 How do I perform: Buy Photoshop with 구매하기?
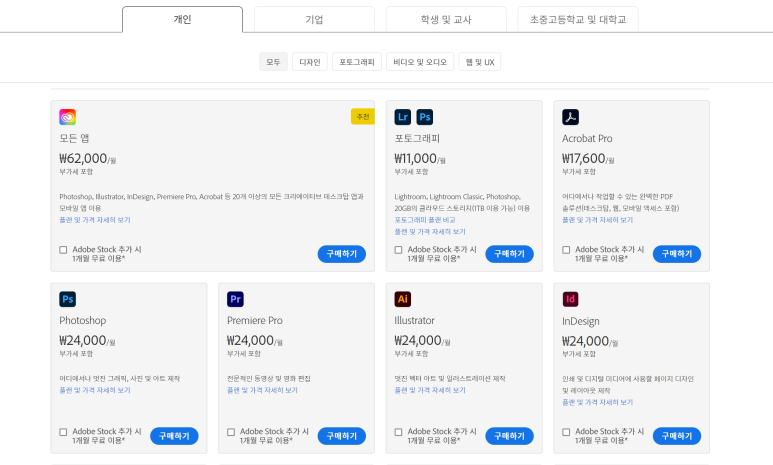[174, 436]
